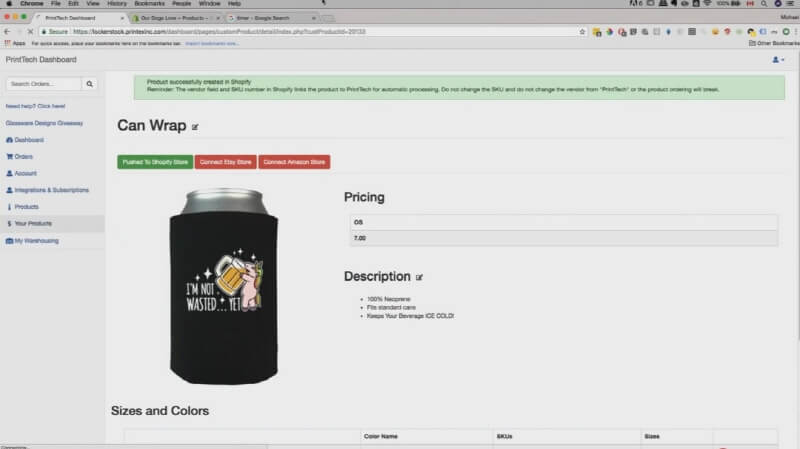Open Other Bookmarks folder

point(774,43)
